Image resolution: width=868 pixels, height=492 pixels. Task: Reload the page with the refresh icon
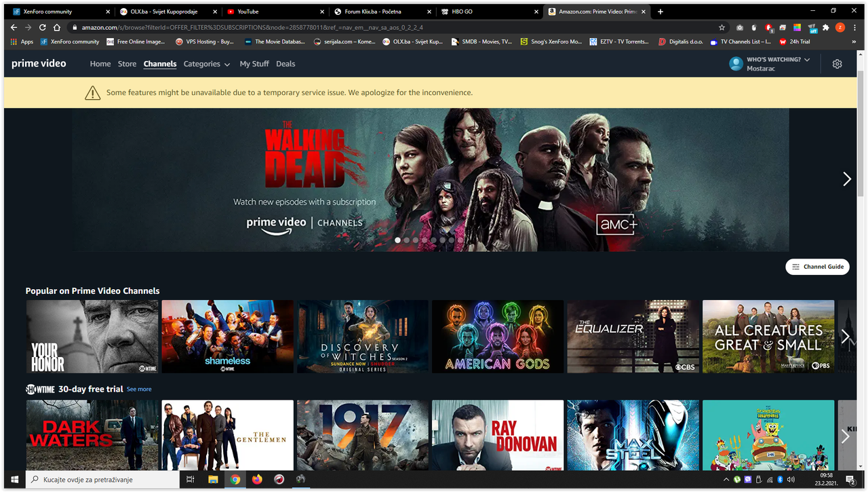point(43,27)
